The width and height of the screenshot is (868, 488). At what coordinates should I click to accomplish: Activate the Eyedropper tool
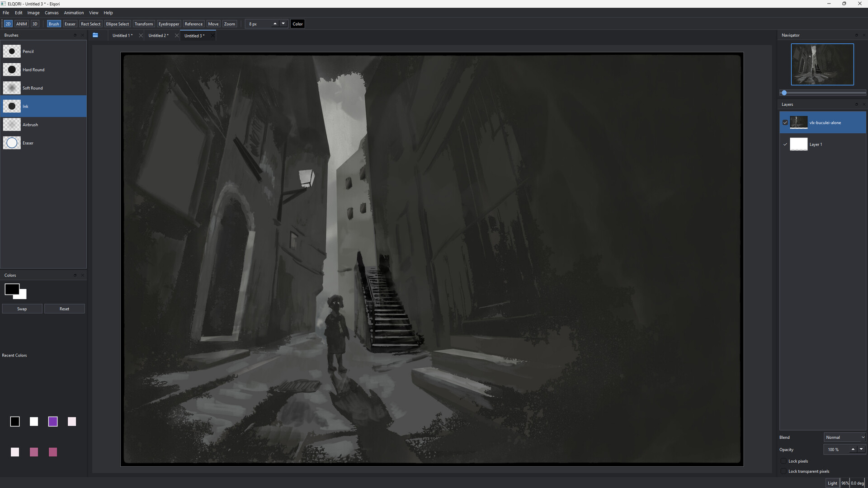(x=169, y=24)
